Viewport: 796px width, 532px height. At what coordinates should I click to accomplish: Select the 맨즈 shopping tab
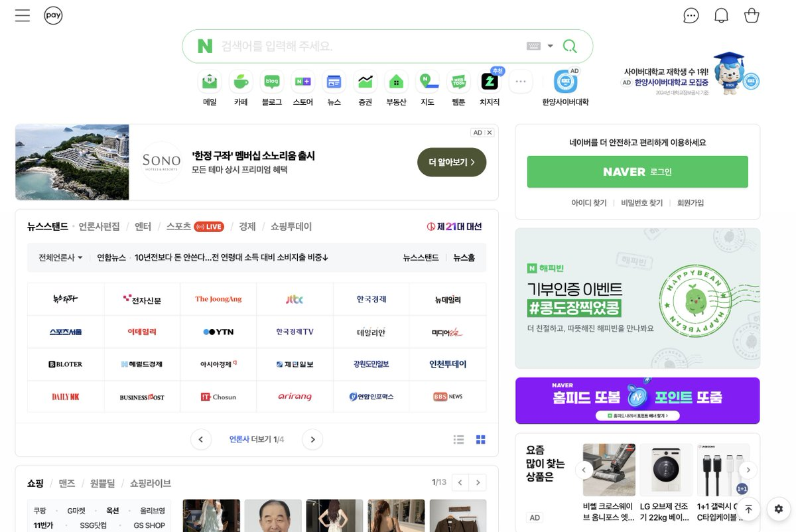click(x=67, y=483)
